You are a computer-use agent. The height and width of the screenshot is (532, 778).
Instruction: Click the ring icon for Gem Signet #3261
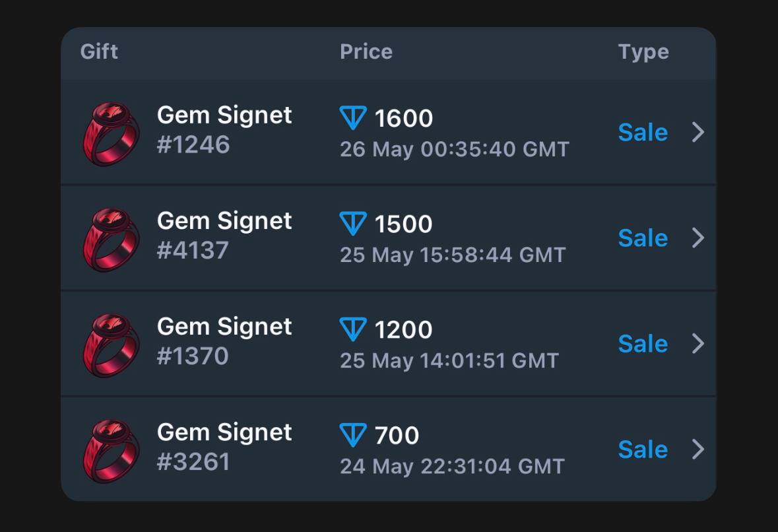[x=111, y=451]
